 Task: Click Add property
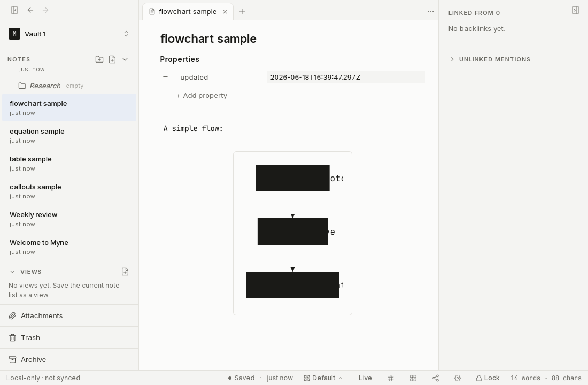coord(202,96)
